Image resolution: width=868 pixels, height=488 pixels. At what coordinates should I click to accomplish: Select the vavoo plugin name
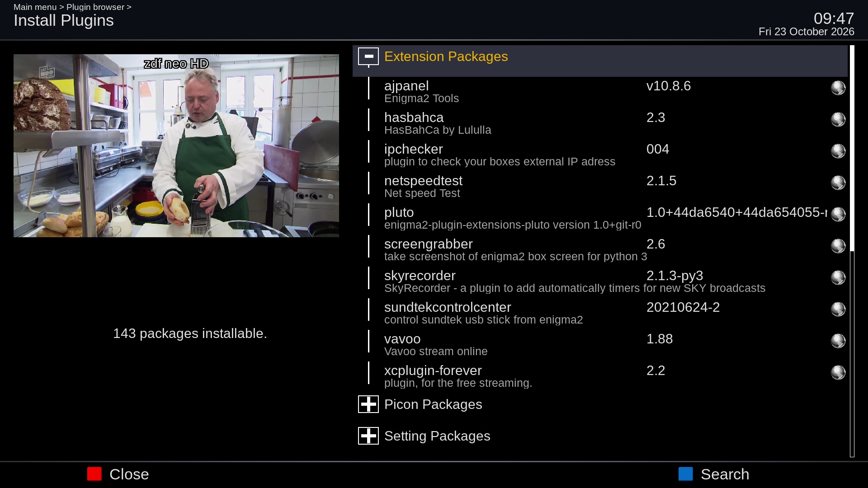(x=402, y=339)
